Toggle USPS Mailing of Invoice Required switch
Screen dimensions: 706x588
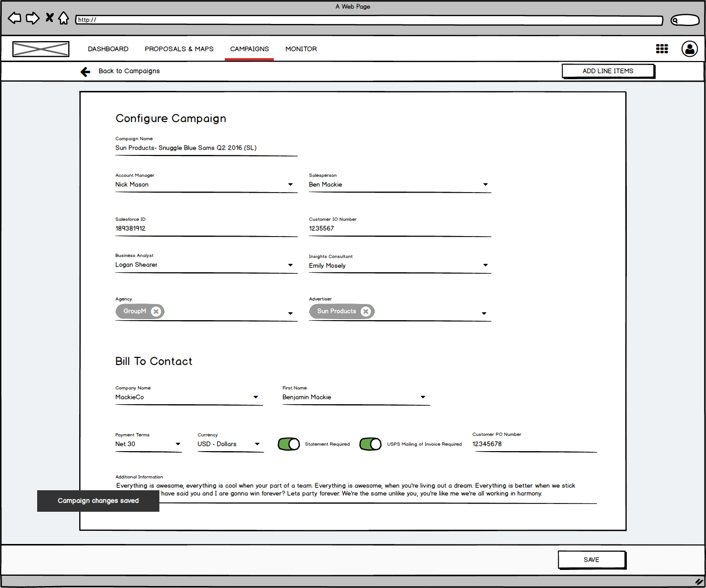point(370,444)
